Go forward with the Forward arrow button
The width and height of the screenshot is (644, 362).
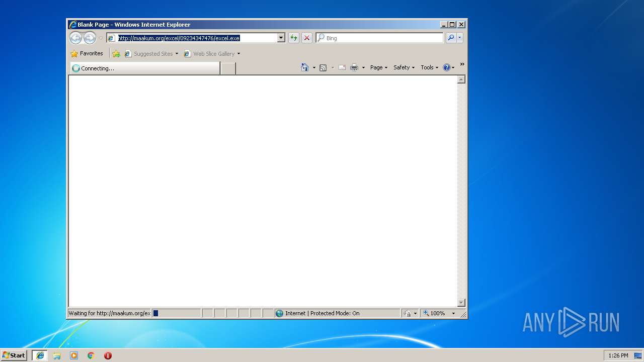pyautogui.click(x=90, y=38)
